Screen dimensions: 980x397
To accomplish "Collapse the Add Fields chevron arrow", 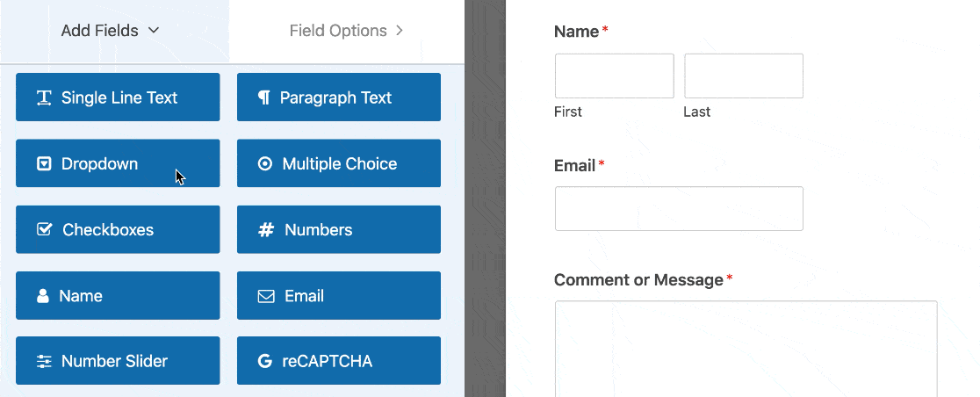I will pyautogui.click(x=155, y=31).
